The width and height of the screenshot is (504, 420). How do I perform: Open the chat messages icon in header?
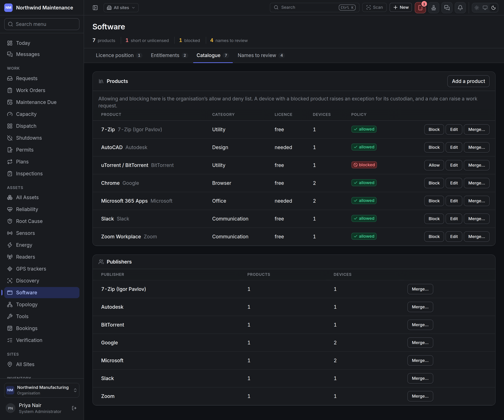[x=447, y=8]
